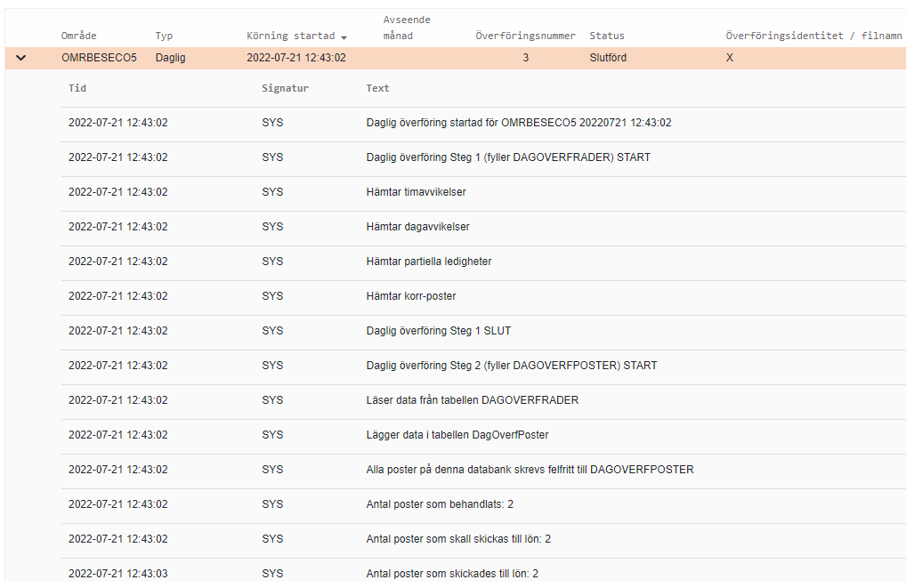Sort by the Typ column header
The width and height of the screenshot is (906, 588).
[x=164, y=36]
